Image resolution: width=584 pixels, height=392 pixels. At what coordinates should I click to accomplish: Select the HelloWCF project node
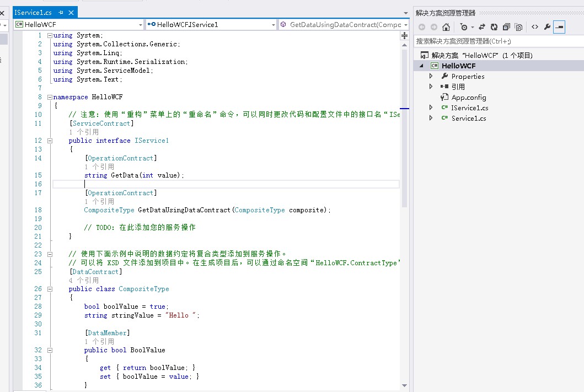(x=458, y=66)
